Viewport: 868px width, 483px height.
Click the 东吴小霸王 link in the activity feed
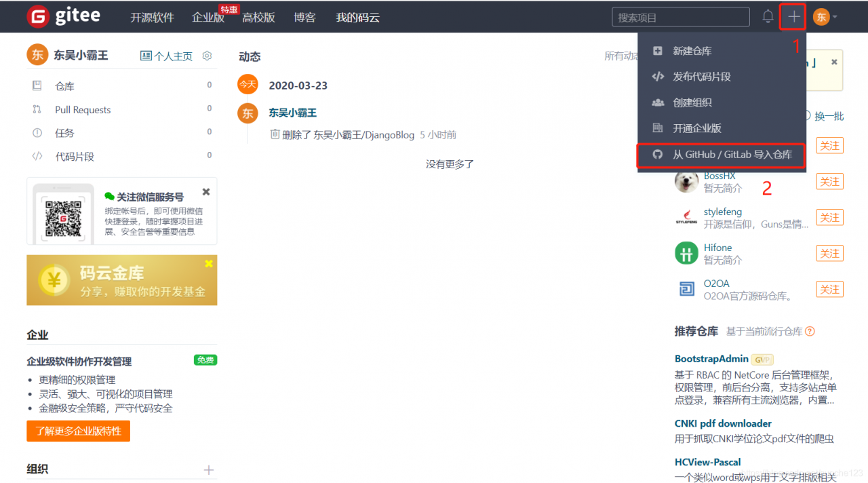tap(293, 113)
